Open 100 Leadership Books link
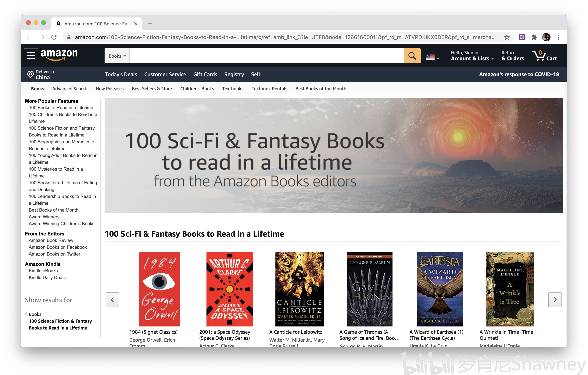The height and width of the screenshot is (375, 588). coord(62,200)
